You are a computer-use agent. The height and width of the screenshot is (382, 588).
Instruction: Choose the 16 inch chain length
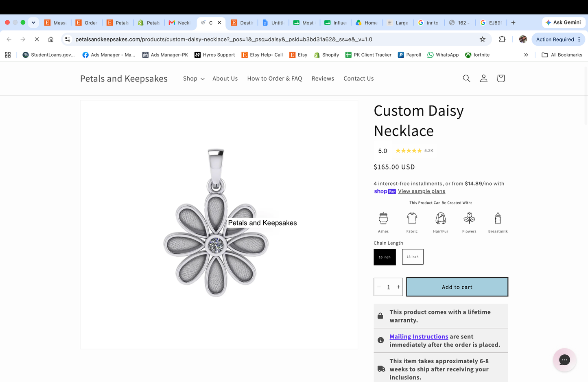click(x=385, y=257)
